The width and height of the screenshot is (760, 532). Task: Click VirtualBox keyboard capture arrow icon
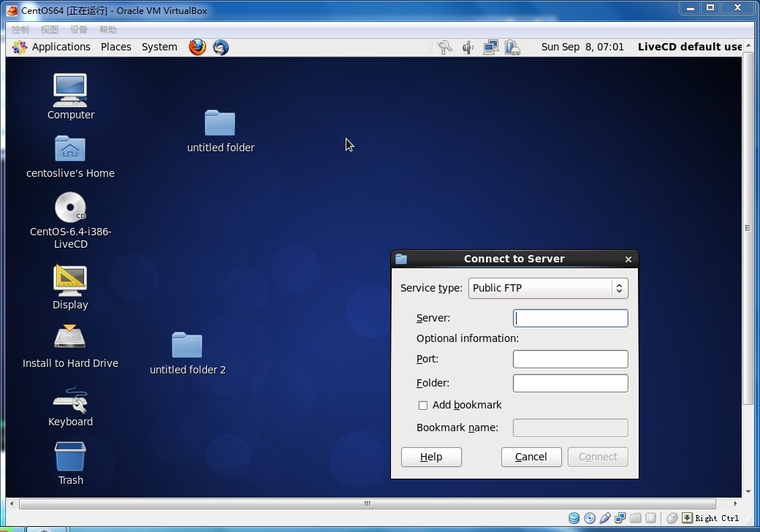(688, 518)
